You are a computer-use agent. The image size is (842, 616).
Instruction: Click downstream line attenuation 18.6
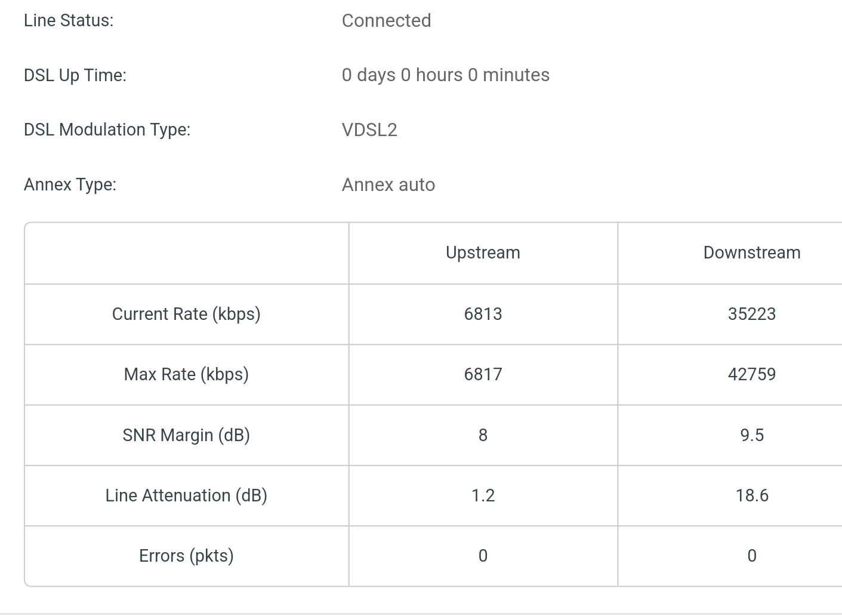(752, 495)
